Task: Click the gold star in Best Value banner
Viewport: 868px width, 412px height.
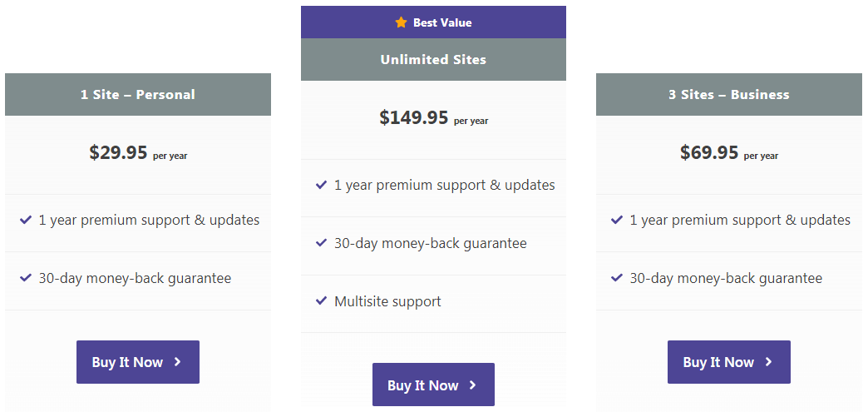Action: tap(402, 22)
